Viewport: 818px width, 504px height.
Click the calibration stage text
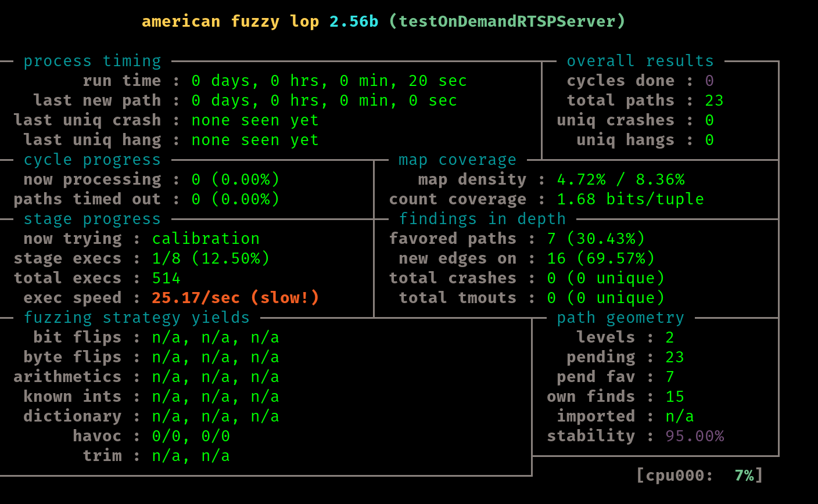pyautogui.click(x=206, y=239)
